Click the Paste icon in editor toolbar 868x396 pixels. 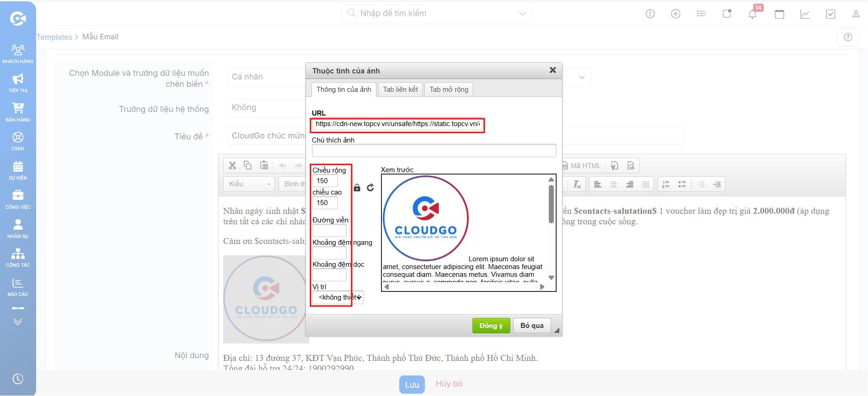[264, 165]
